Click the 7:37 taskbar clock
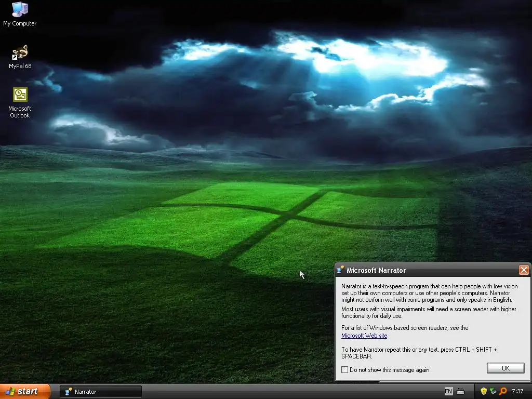 pyautogui.click(x=517, y=392)
